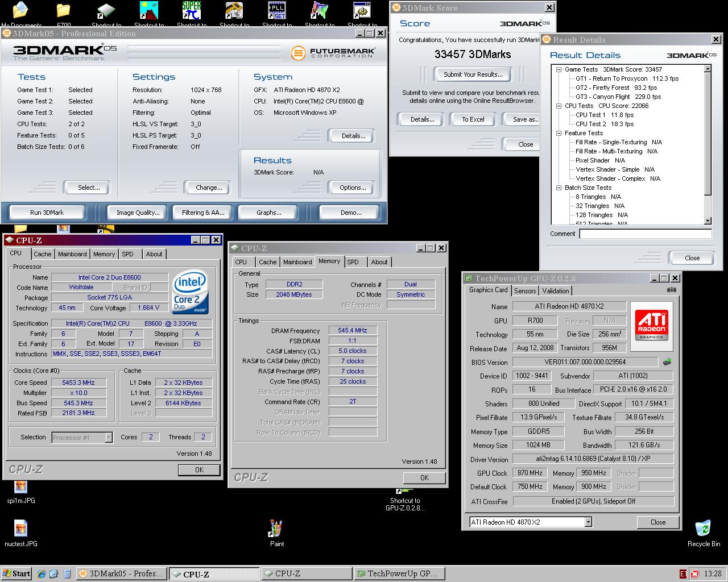Screen dimensions: 728x582
Task: Click the Result Details scrollbar up arrow
Action: [708, 69]
